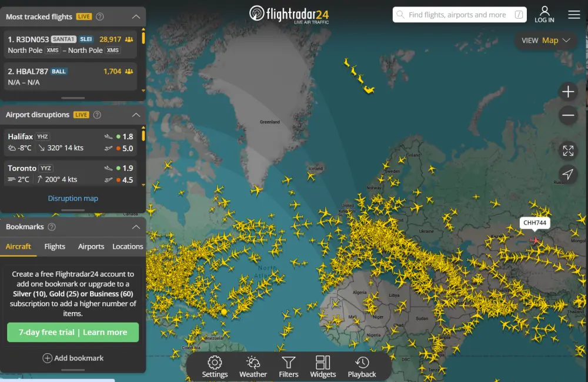Open the Widgets panel
Screen dimensions: 588x382
(323, 367)
